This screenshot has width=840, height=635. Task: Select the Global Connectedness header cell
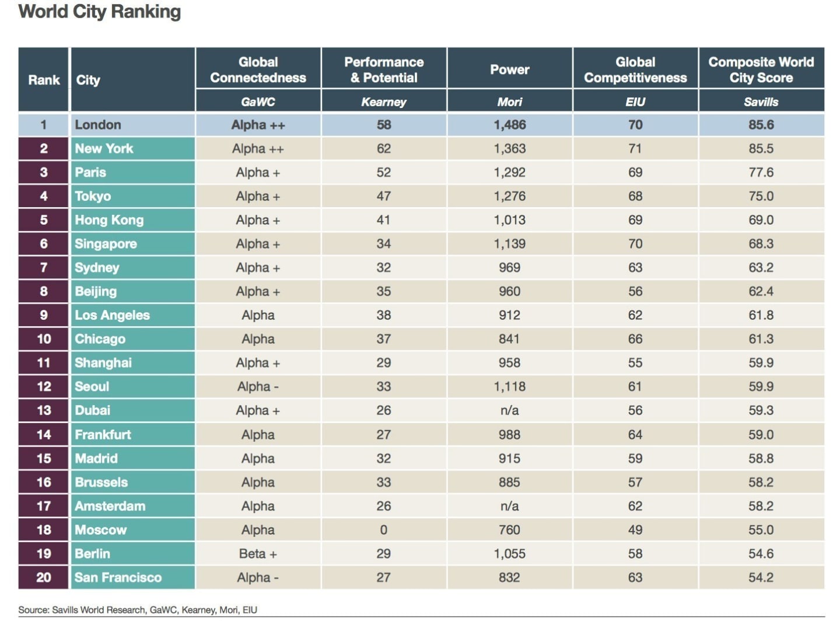click(258, 68)
